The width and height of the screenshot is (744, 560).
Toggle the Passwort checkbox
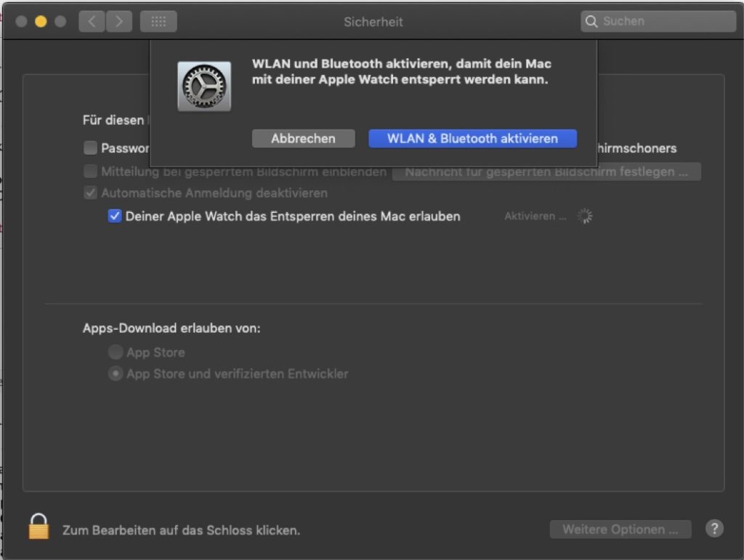(90, 148)
